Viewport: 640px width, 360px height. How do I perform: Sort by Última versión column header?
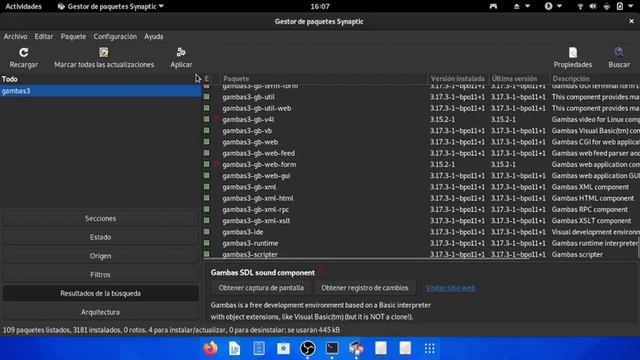coord(519,78)
